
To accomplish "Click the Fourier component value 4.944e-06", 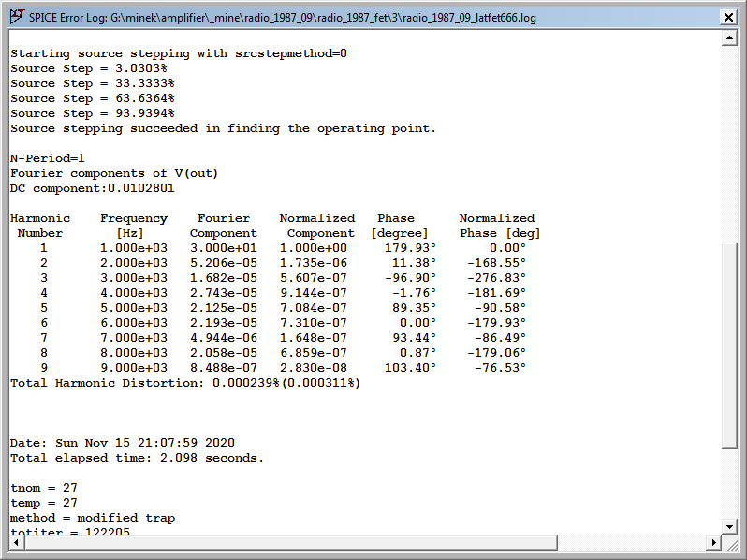I will click(224, 338).
